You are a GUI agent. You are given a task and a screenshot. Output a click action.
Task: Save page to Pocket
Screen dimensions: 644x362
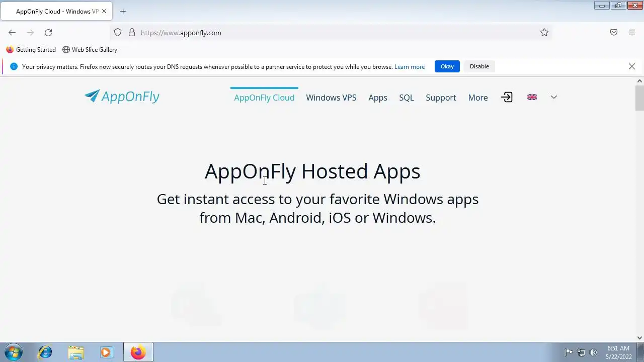click(x=614, y=33)
